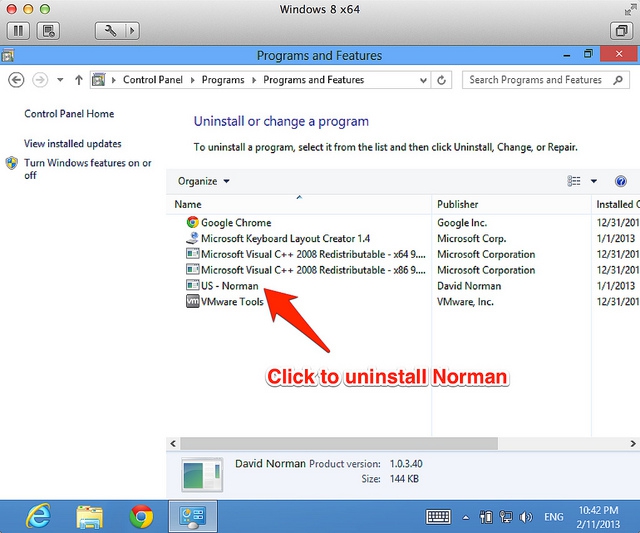Open File Explorer from the taskbar
Image resolution: width=640 pixels, height=533 pixels.
point(89,517)
